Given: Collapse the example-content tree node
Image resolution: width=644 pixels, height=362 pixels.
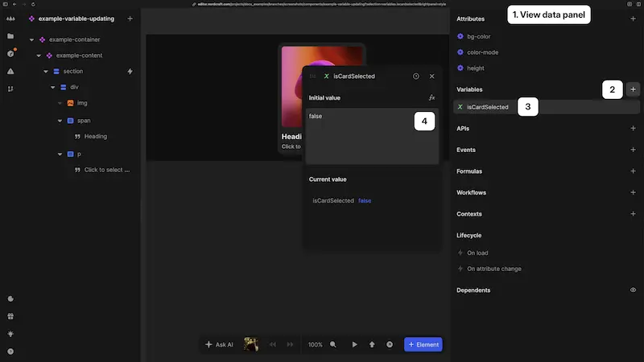Looking at the screenshot, I should 39,56.
